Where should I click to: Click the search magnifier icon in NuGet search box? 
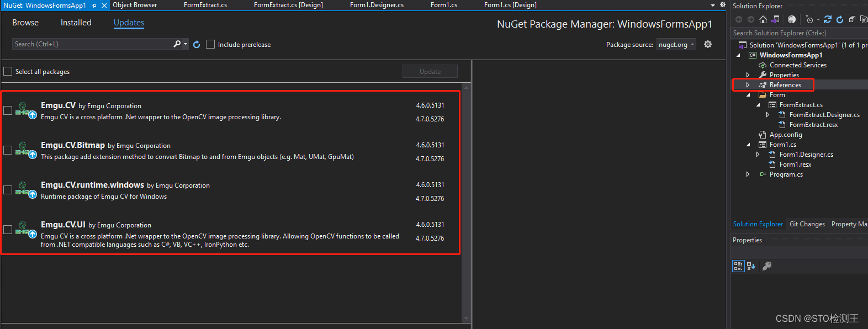[177, 44]
